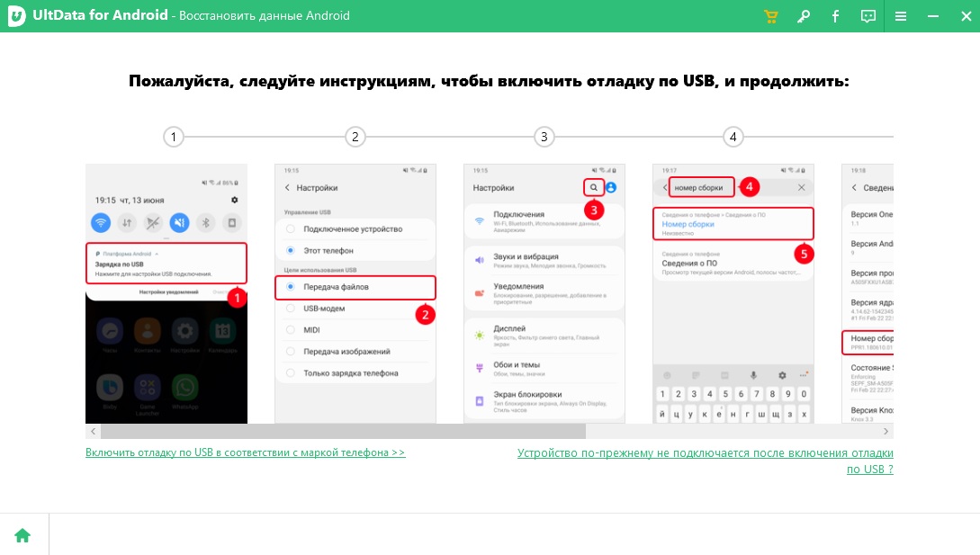Click "Звуки и вибрация" row in screenshot
The image size is (980, 555).
(x=544, y=261)
